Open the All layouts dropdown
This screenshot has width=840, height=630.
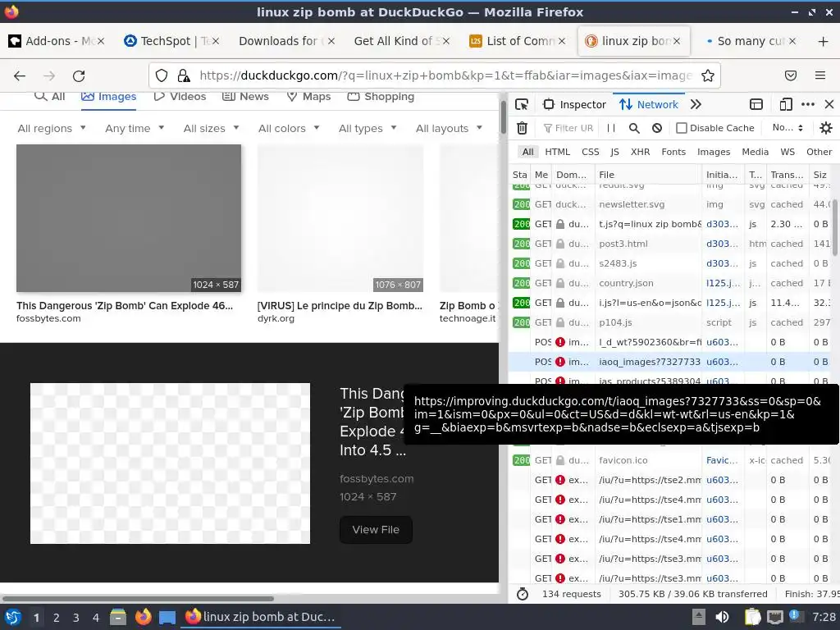pyautogui.click(x=449, y=129)
